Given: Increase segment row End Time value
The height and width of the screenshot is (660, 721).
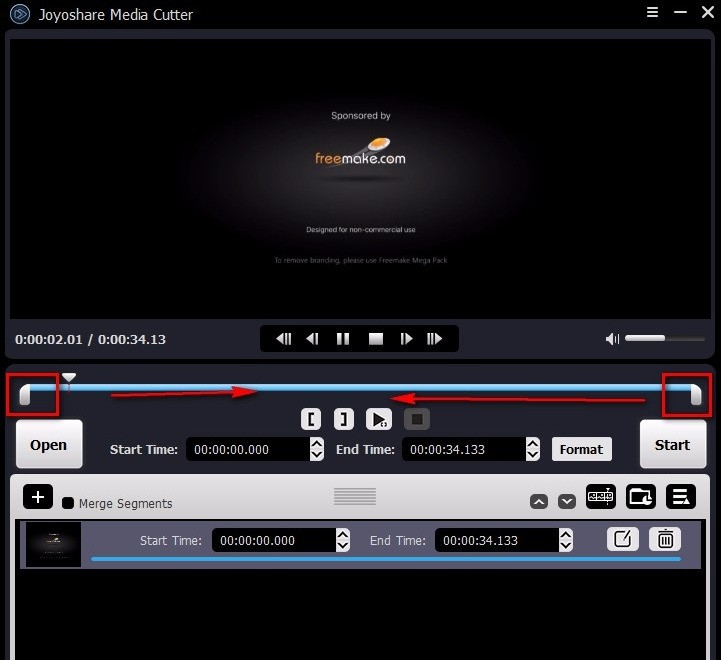Looking at the screenshot, I should [x=566, y=534].
